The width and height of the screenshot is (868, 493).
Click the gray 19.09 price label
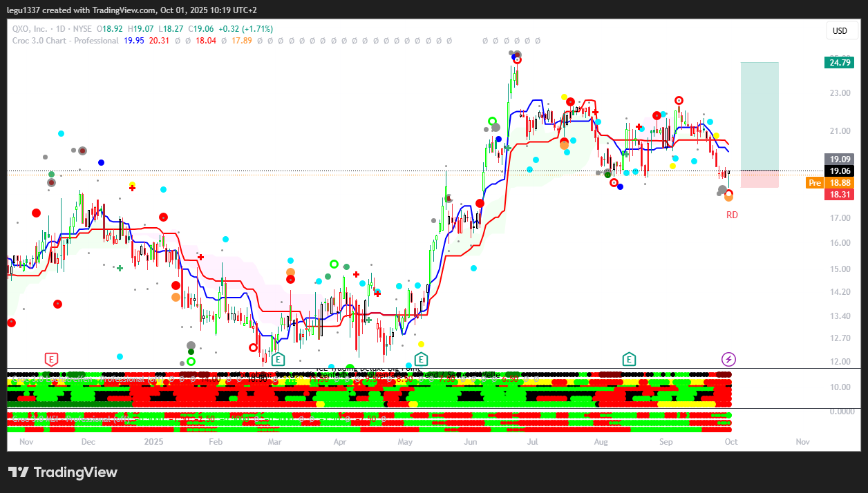[x=840, y=159]
